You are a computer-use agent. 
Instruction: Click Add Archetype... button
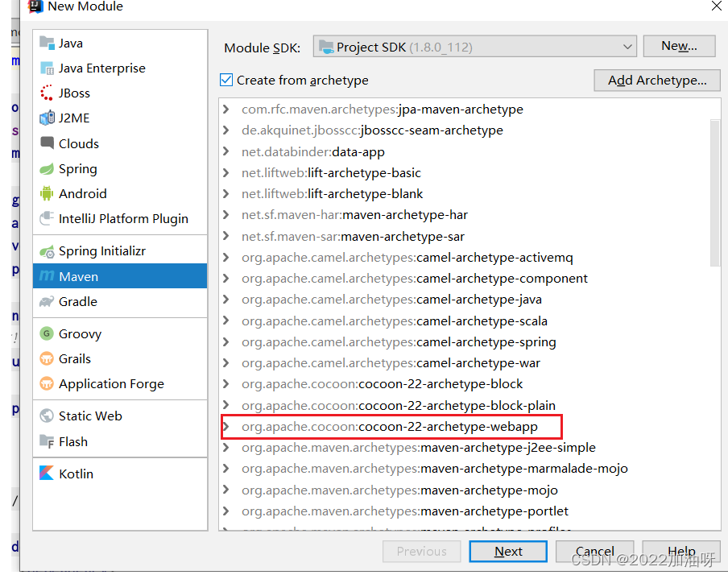(657, 81)
